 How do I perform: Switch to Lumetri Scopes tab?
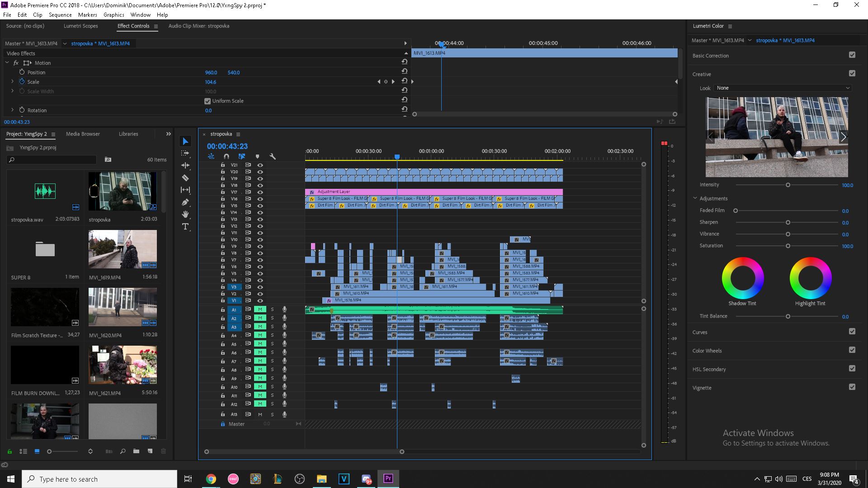click(x=80, y=26)
